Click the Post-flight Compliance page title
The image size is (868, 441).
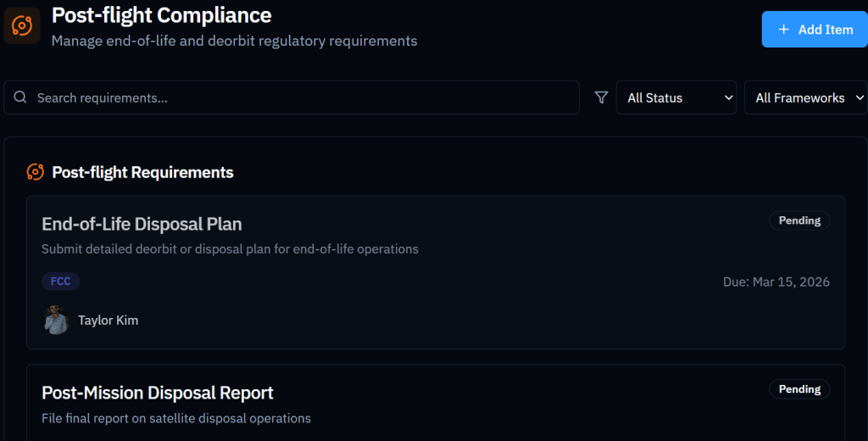(161, 15)
